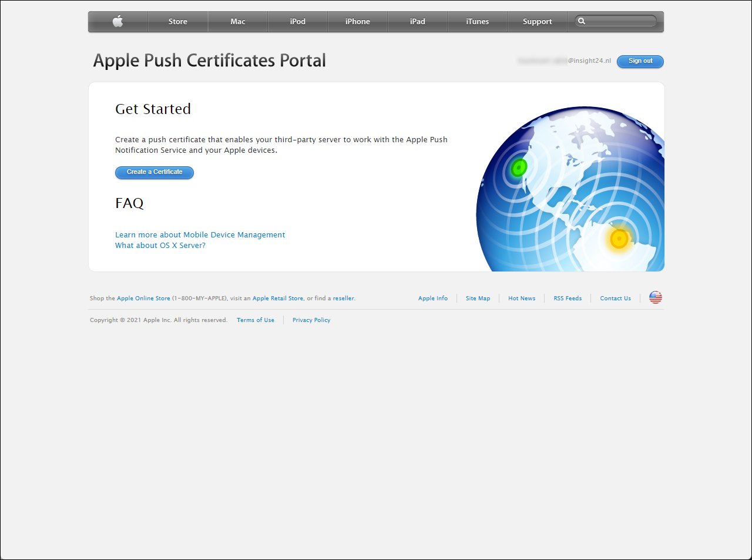
Task: Open the iPhone navigation item
Action: pos(358,22)
